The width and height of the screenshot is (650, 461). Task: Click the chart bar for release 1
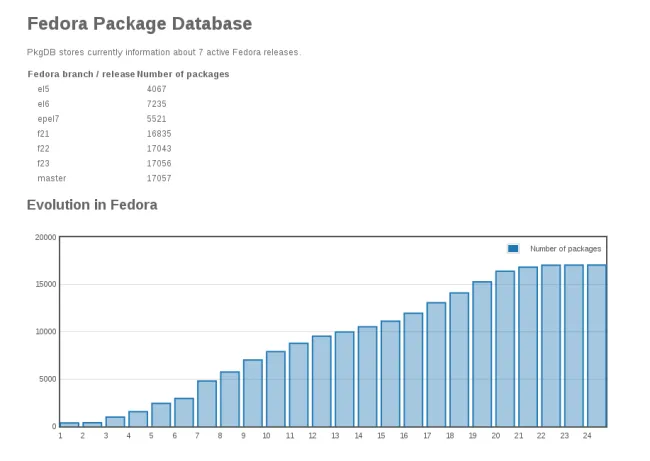point(69,425)
